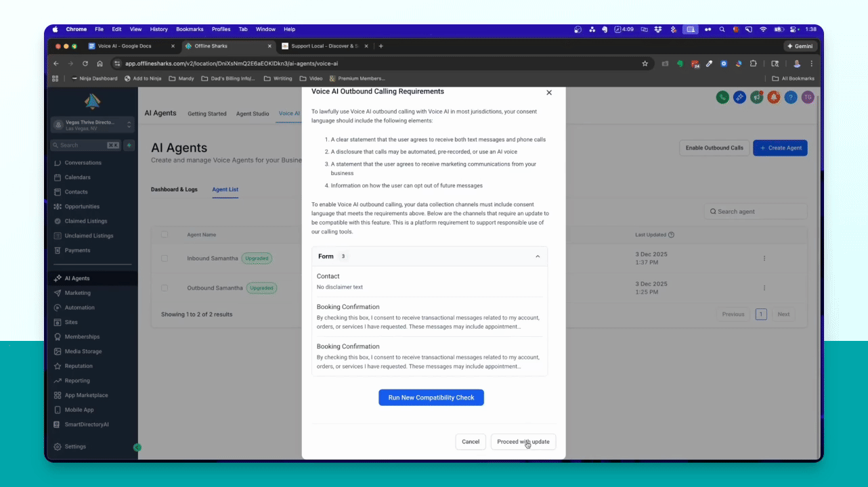Click the green quick-action button beside Search
The height and width of the screenshot is (487, 868).
[x=129, y=145]
